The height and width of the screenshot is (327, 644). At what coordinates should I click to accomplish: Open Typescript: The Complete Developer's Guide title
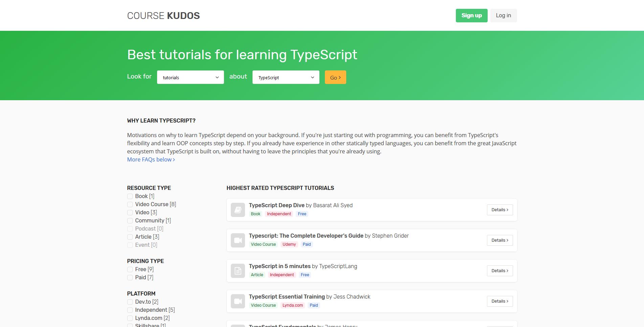pyautogui.click(x=306, y=236)
